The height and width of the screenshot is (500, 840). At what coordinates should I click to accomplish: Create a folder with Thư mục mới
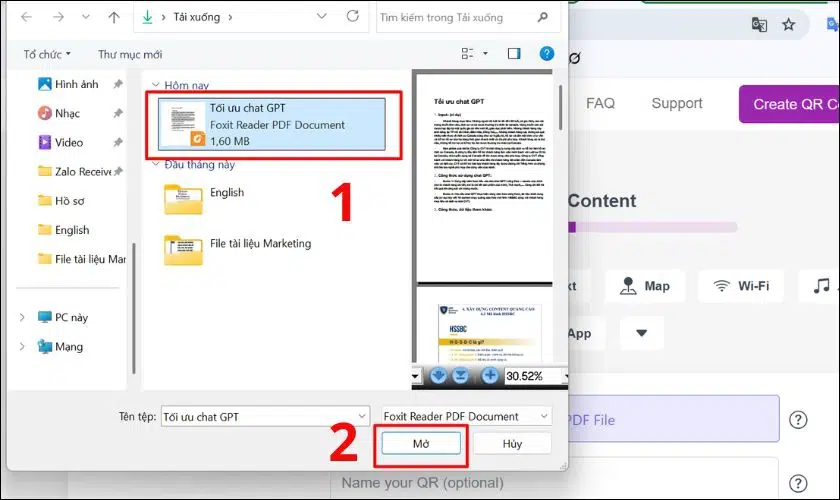(x=130, y=54)
